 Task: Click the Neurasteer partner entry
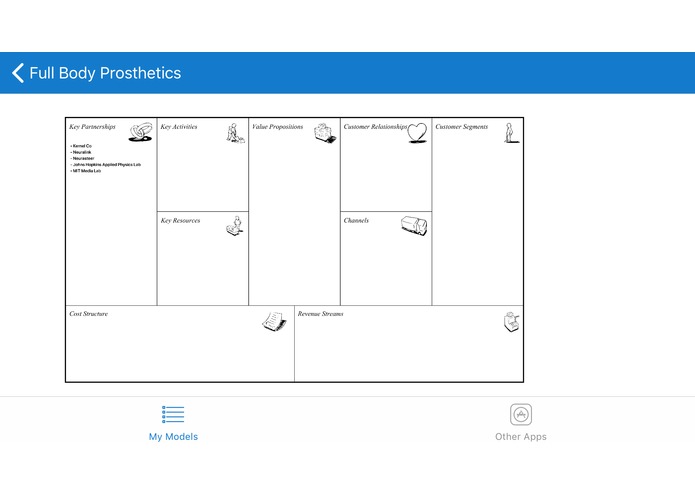[x=82, y=158]
